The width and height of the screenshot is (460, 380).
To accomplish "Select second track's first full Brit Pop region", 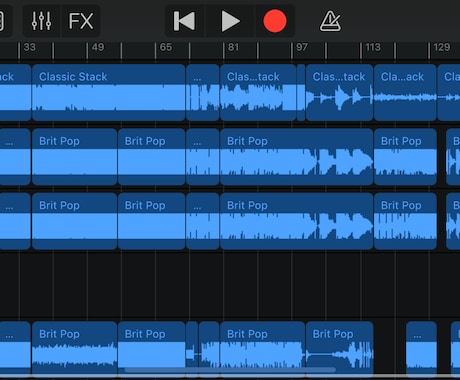I will (x=74, y=157).
